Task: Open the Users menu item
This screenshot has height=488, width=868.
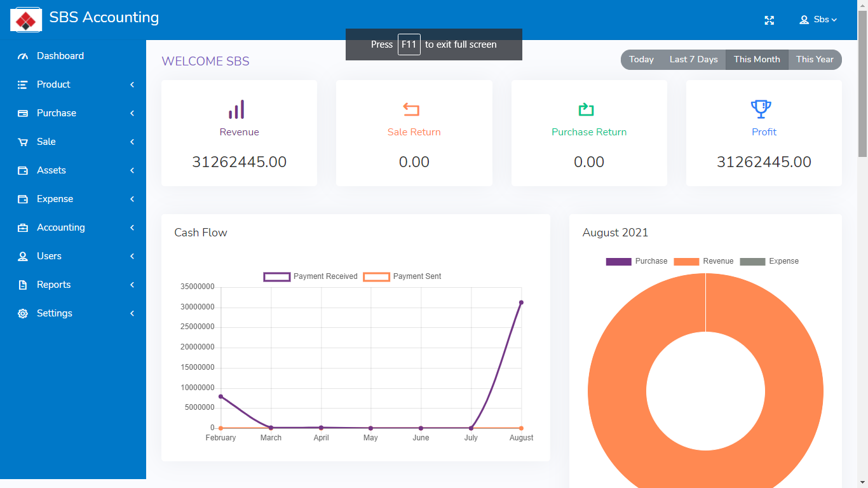Action: 73,256
